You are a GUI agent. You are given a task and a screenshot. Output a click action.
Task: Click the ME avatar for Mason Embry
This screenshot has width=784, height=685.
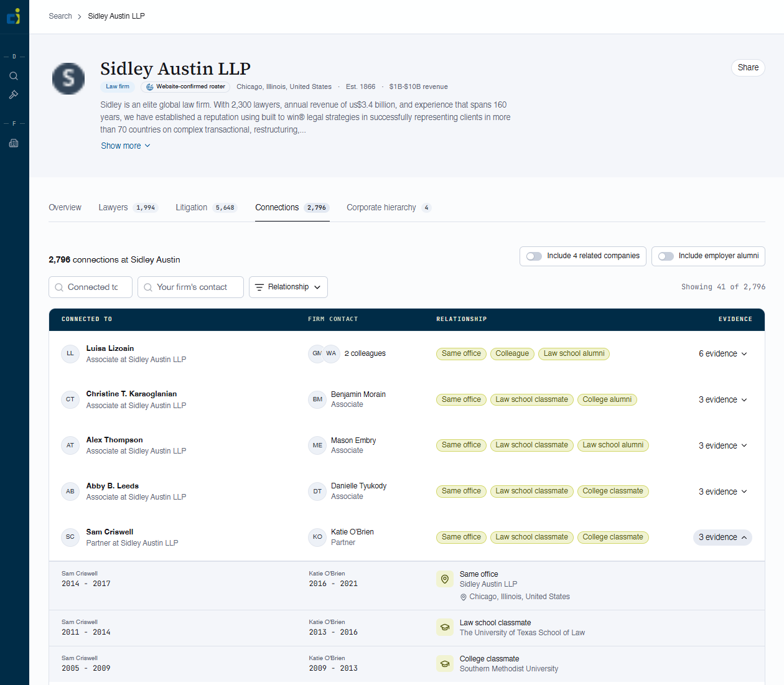click(317, 445)
